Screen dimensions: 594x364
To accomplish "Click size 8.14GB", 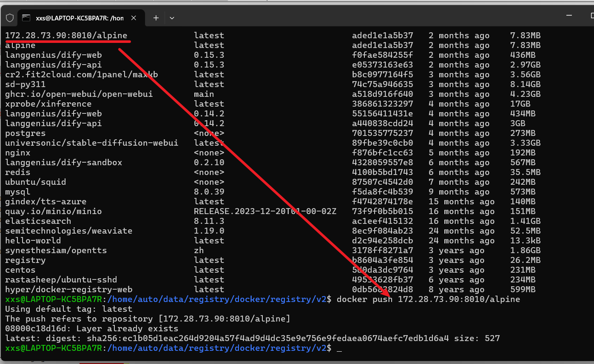I will click(x=525, y=85).
